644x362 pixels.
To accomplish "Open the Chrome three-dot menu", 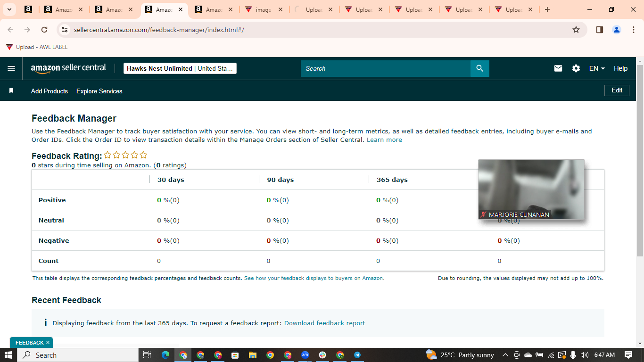I will point(634,30).
